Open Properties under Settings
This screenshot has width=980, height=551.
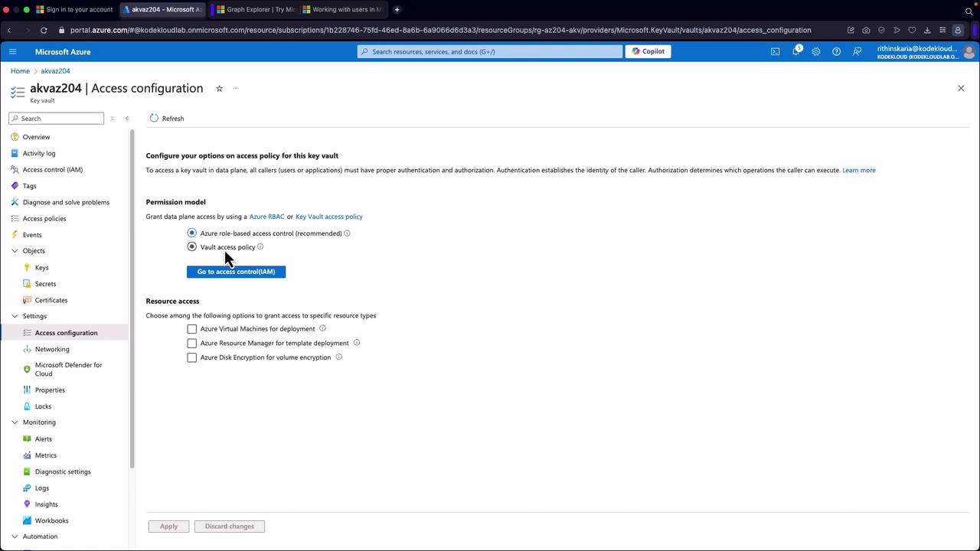click(x=50, y=390)
